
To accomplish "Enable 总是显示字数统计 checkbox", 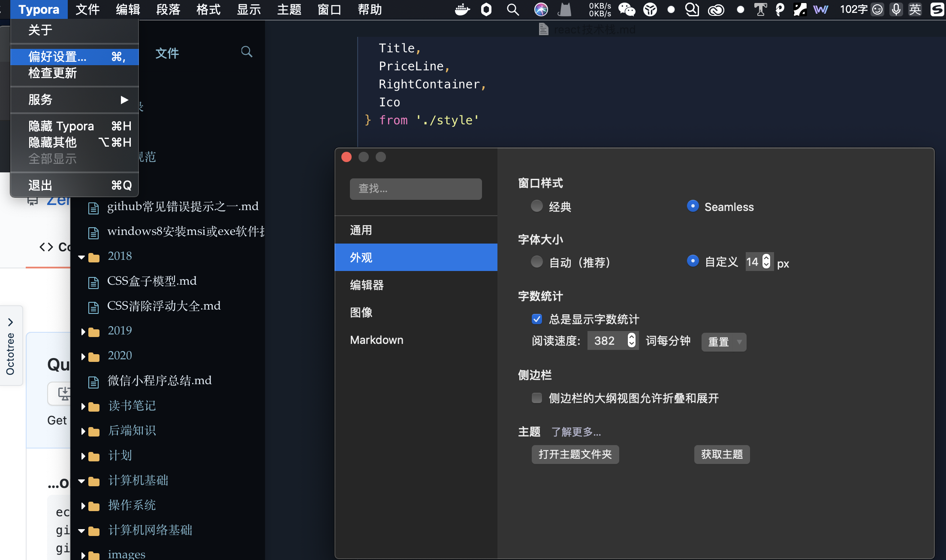I will pyautogui.click(x=536, y=319).
